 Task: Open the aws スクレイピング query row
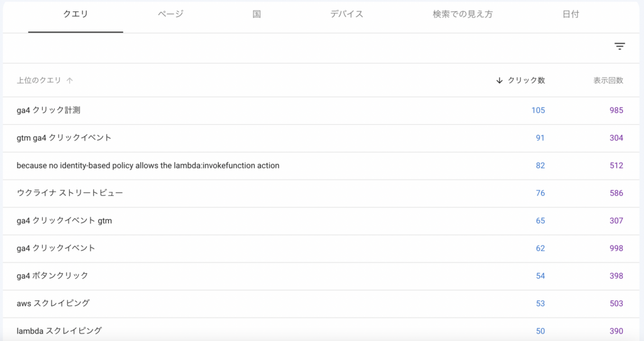pos(321,303)
